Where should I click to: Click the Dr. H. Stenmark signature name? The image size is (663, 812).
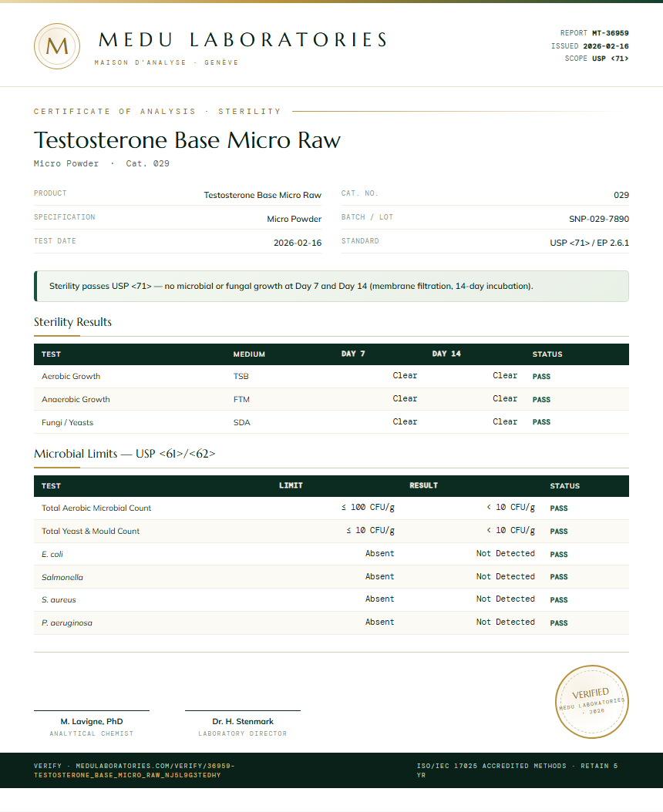(243, 721)
